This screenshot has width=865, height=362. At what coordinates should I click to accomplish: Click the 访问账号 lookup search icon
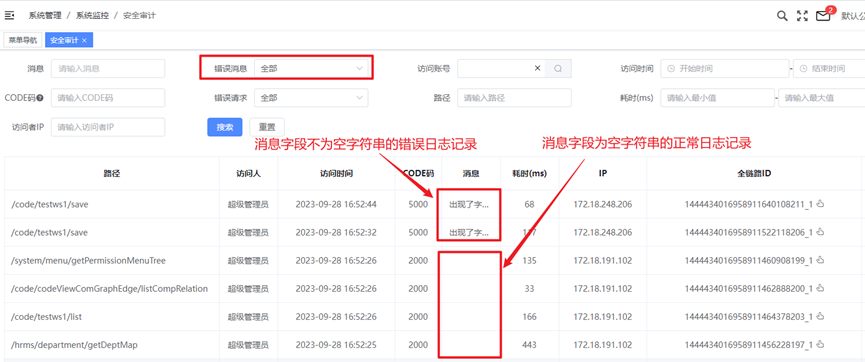(558, 68)
